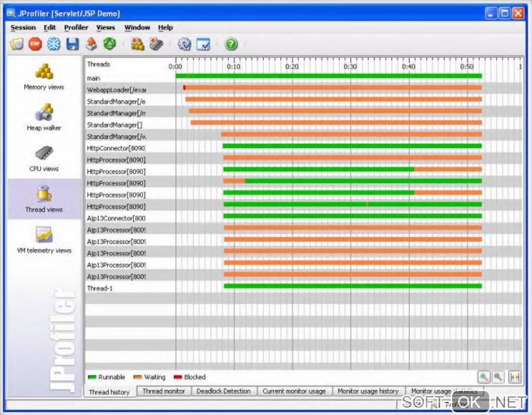
Task: Click the allocation recording cubes toolbar icon
Action: pyautogui.click(x=137, y=44)
